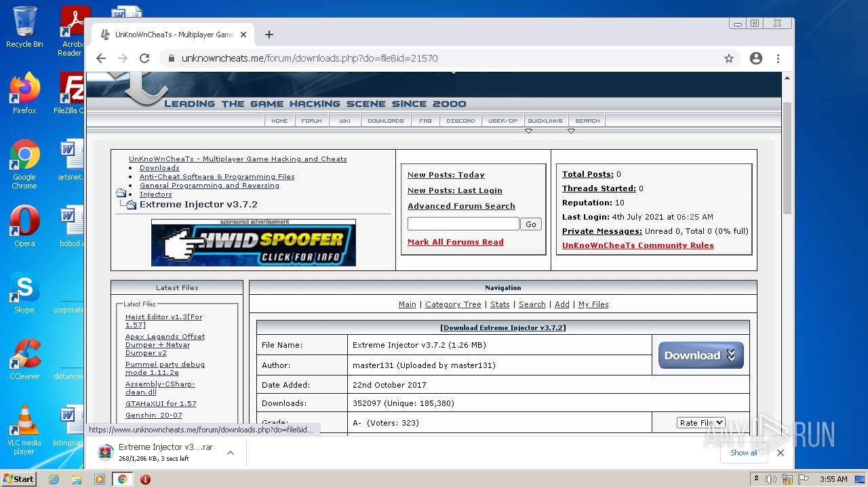Screen dimensions: 868x488
Task: Open a new browser tab with plus icon
Action: coord(269,35)
